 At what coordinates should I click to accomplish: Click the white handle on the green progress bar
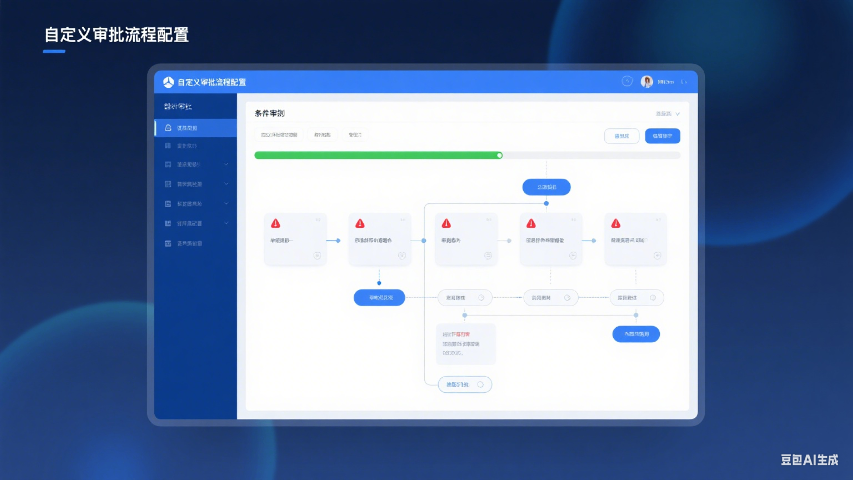[x=499, y=156]
